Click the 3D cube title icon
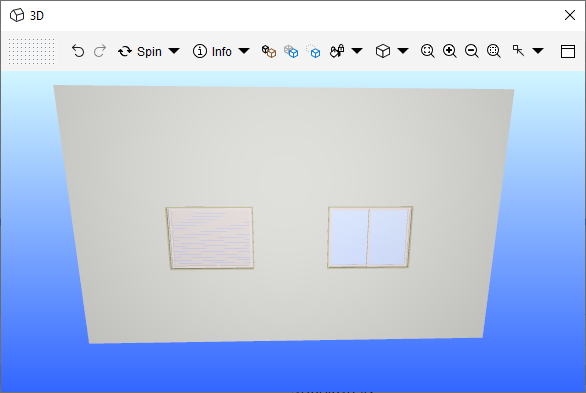Viewport: 586px width, 393px height. [17, 15]
